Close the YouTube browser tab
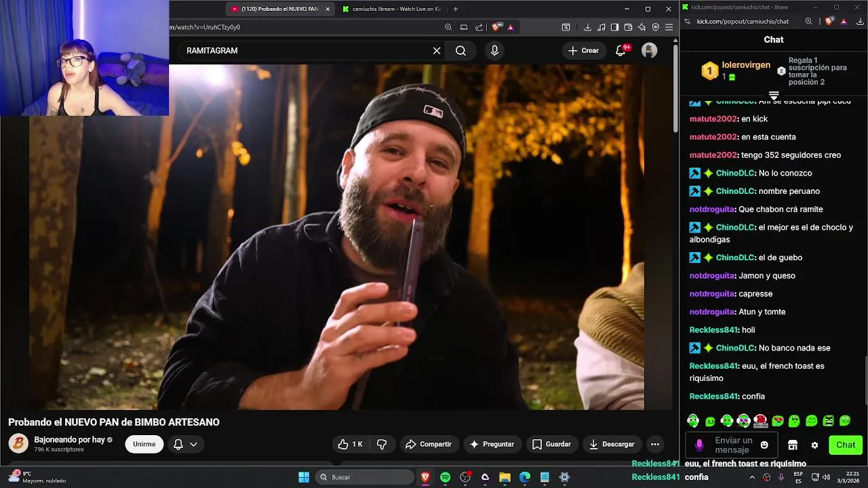The image size is (868, 488). [328, 9]
